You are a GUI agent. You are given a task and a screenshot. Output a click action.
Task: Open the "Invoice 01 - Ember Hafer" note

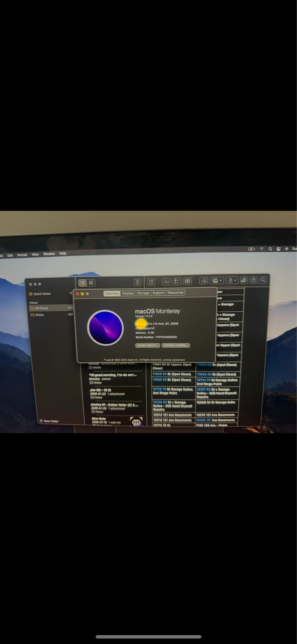tap(115, 408)
